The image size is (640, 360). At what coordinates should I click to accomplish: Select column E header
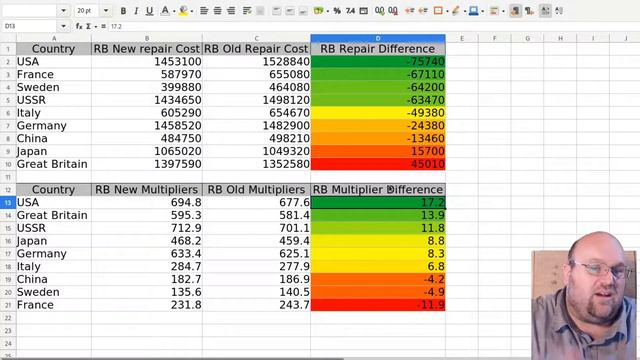click(462, 38)
